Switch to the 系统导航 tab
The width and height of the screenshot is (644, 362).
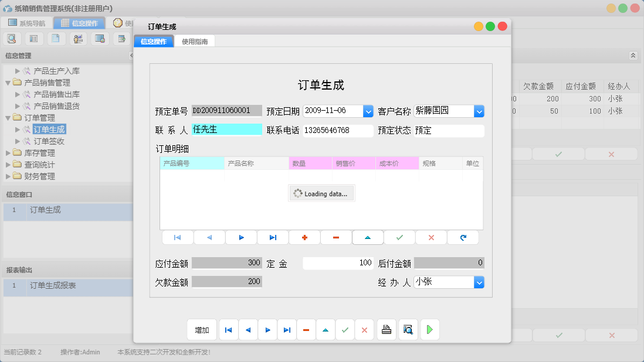34,23
